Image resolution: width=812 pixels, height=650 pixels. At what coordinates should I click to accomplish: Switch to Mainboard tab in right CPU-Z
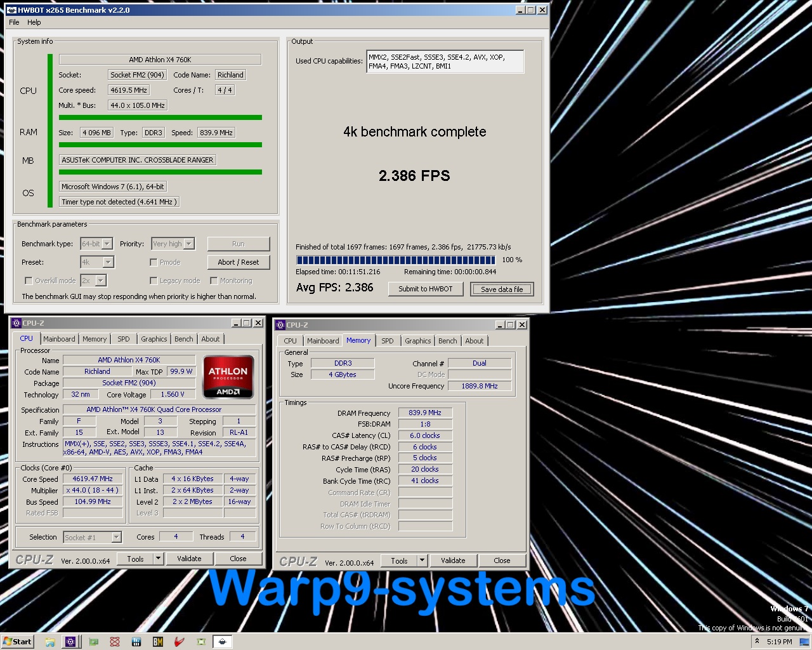coord(323,341)
